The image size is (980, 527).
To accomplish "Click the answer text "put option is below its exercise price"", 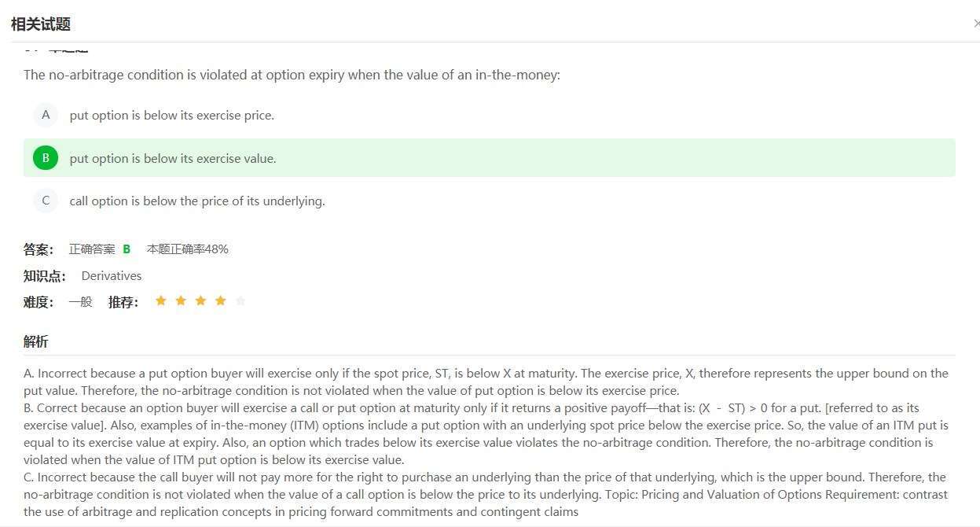I will tap(171, 115).
